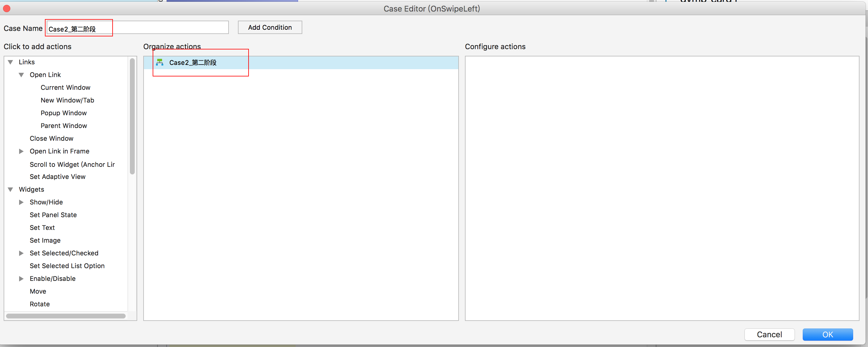
Task: Add the Popup Window action
Action: coord(64,113)
